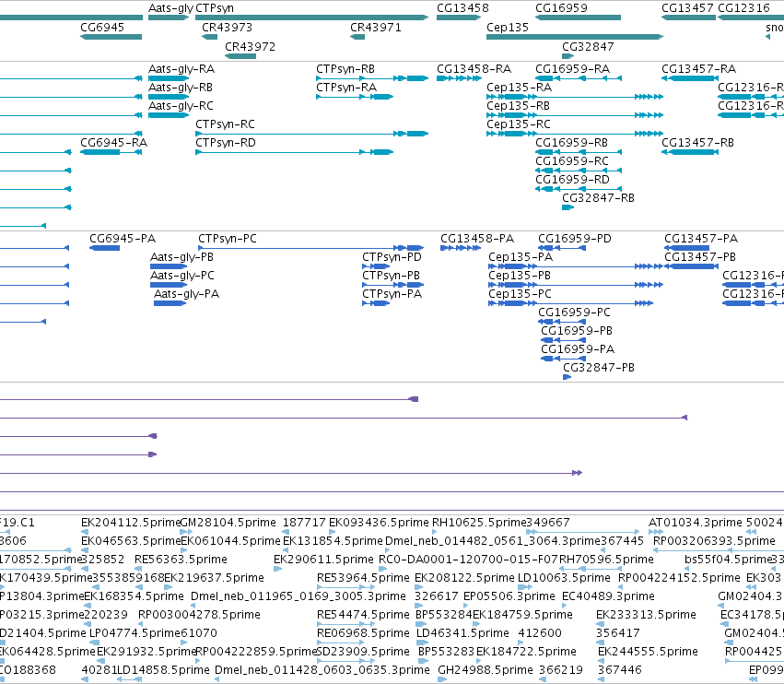
Task: Open the Aats-gly-PC protein label
Action: point(182,276)
